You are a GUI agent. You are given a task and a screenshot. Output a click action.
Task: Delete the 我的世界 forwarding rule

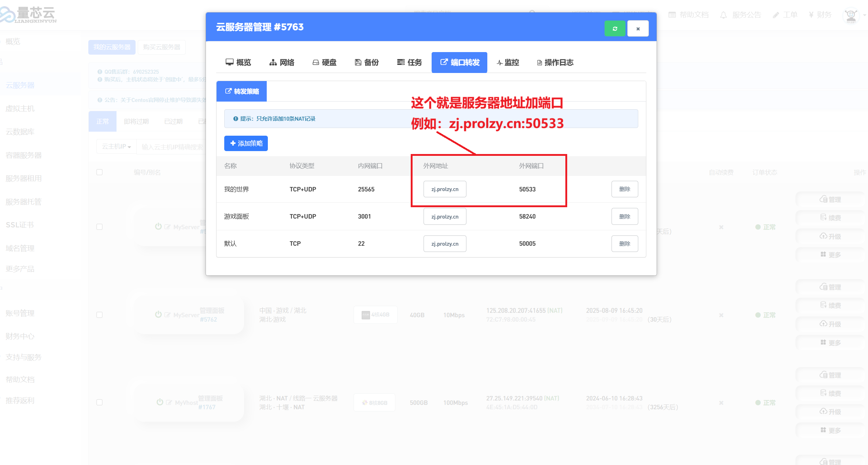(624, 189)
